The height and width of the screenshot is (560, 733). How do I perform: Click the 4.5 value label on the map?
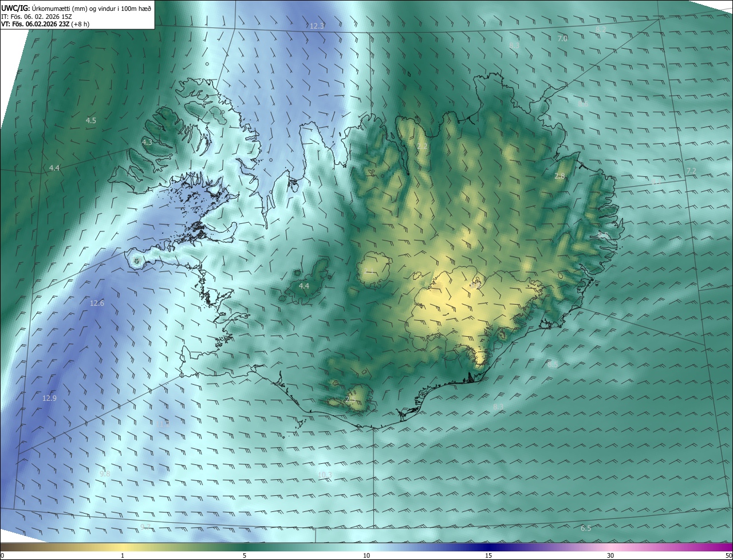click(91, 121)
